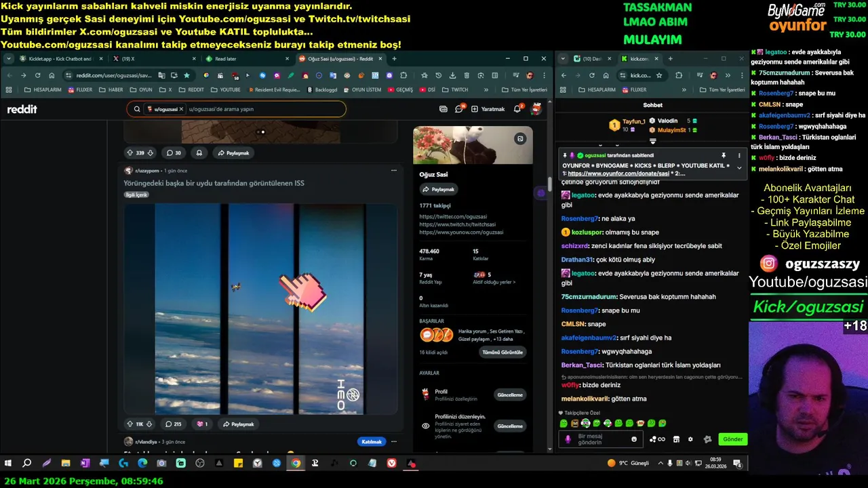Open Resident Evil Requiem bookmark
Viewport: 868px width, 488px height.
pos(275,89)
